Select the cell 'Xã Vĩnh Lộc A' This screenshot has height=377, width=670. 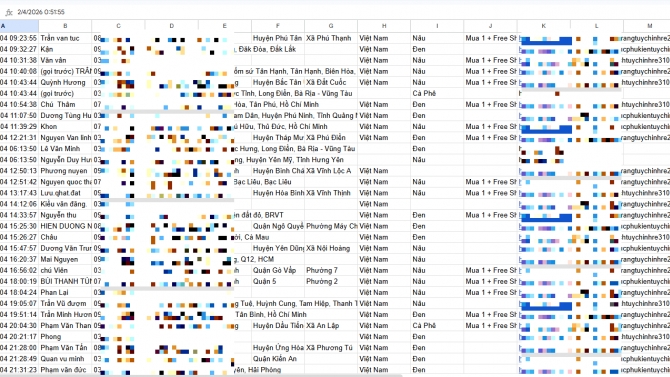pyautogui.click(x=331, y=171)
